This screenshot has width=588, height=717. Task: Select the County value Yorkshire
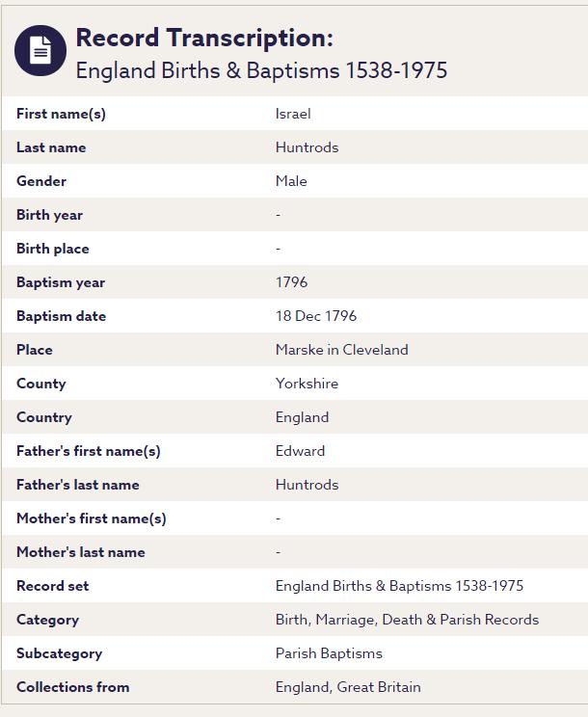pyautogui.click(x=307, y=384)
